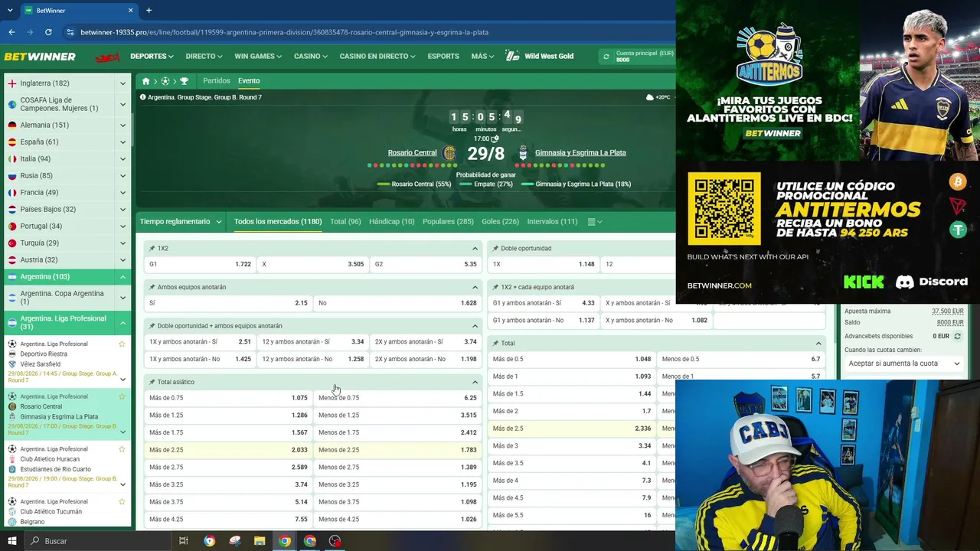Click the weather cloud icon
Image resolution: width=980 pixels, height=551 pixels.
650,97
